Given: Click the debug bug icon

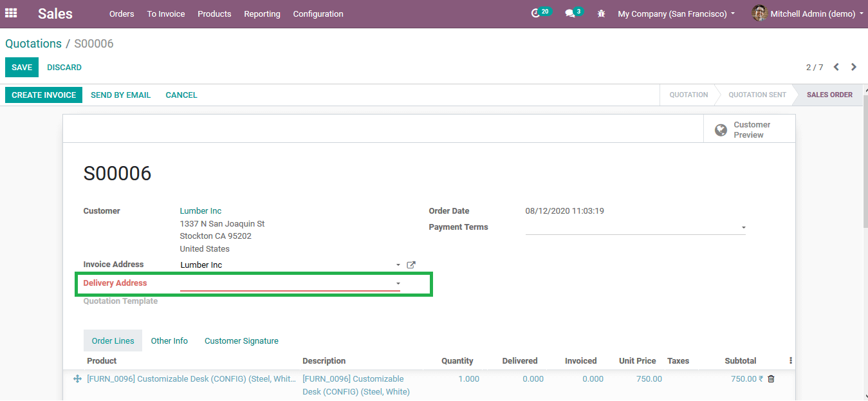Looking at the screenshot, I should tap(601, 14).
